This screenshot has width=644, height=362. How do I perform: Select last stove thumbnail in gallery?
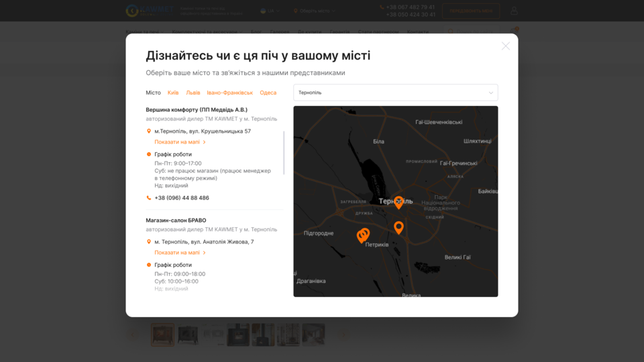[313, 335]
